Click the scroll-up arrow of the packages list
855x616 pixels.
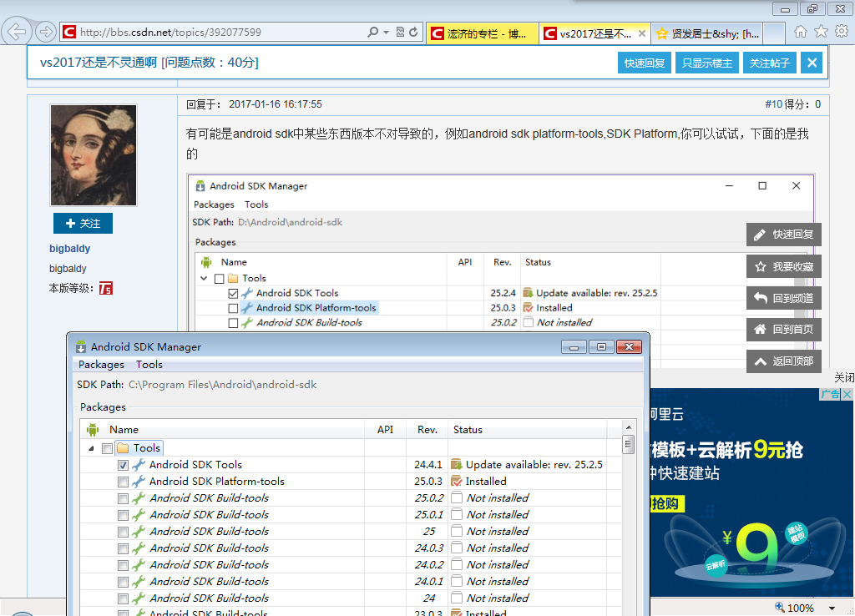[x=628, y=428]
